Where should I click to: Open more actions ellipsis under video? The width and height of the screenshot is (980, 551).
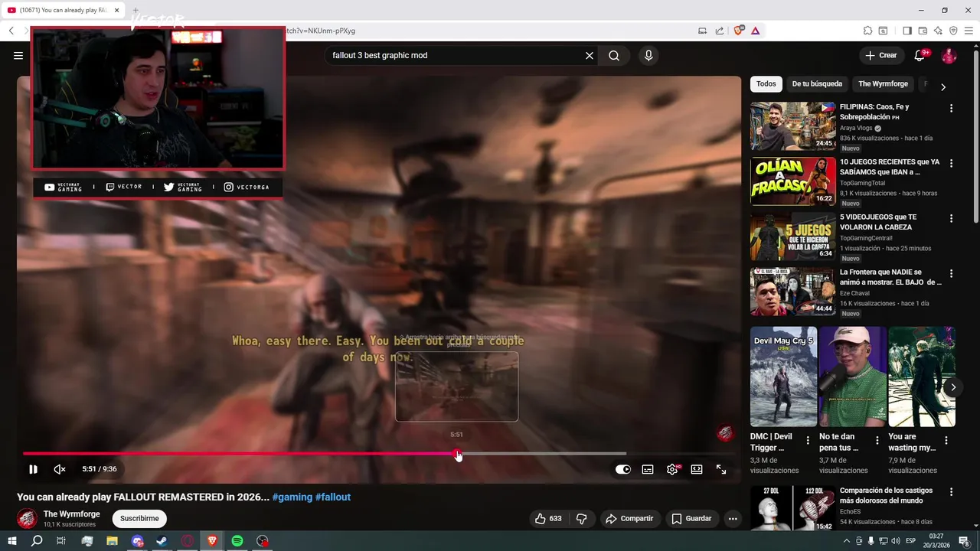[x=733, y=518]
